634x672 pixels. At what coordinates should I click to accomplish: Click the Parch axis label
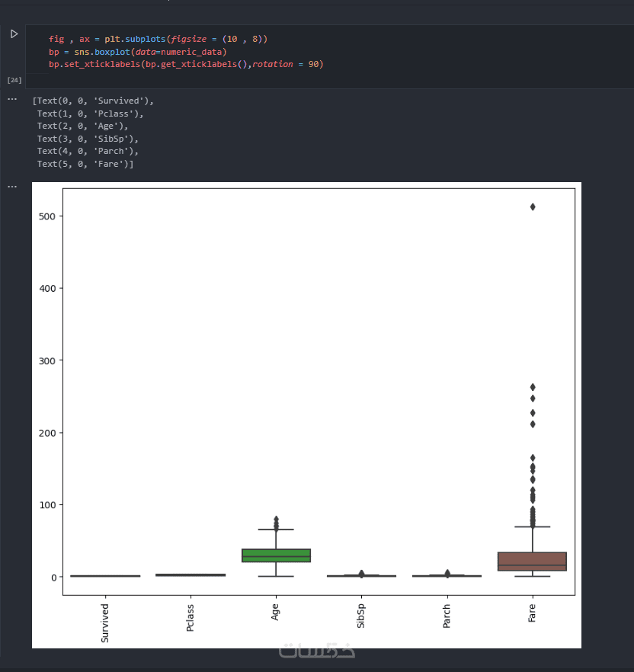tap(447, 616)
